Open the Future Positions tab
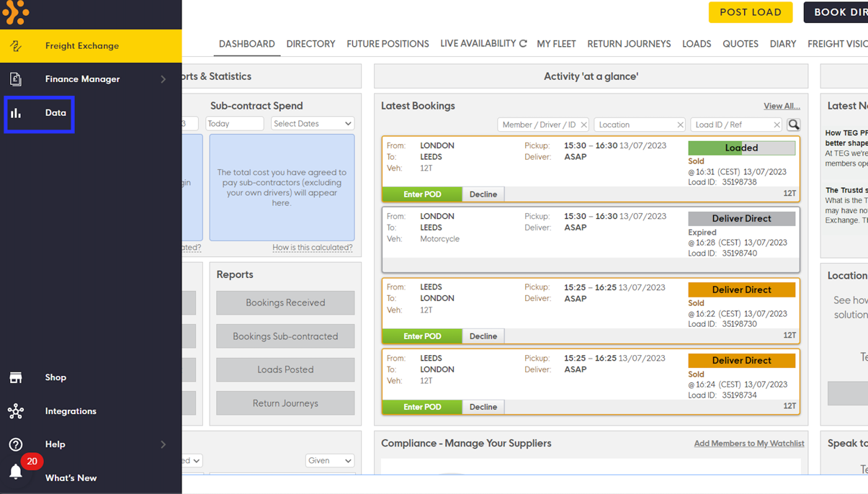868x494 pixels. pyautogui.click(x=388, y=44)
